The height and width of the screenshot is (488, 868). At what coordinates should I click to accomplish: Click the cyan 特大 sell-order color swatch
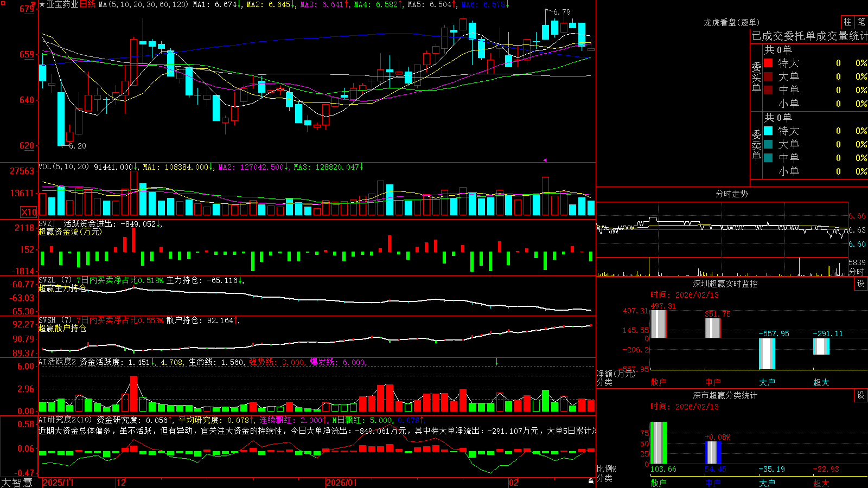pos(768,131)
